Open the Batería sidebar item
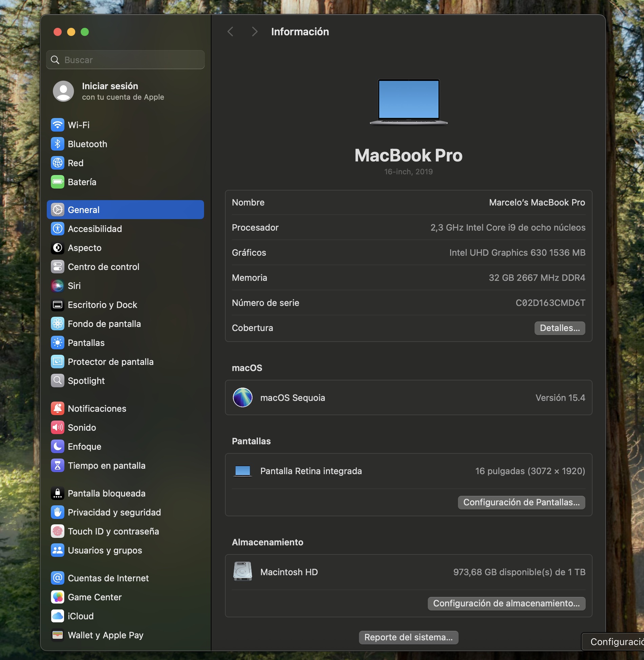644x660 pixels. point(82,182)
